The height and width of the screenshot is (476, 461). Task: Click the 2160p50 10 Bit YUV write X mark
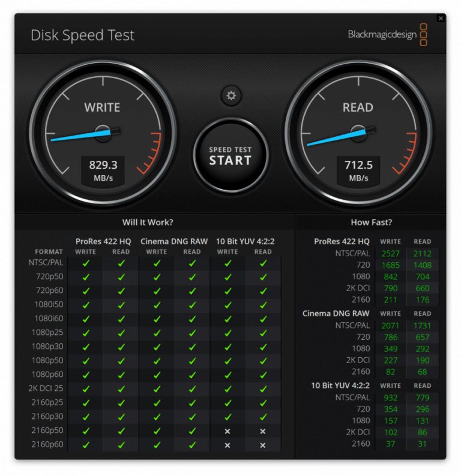pyautogui.click(x=227, y=431)
